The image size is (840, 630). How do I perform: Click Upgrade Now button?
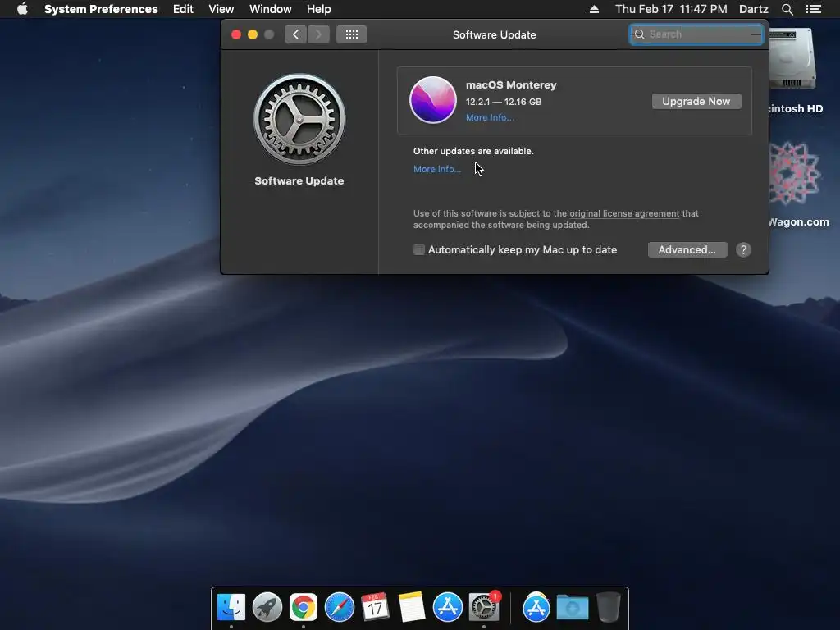(x=696, y=101)
